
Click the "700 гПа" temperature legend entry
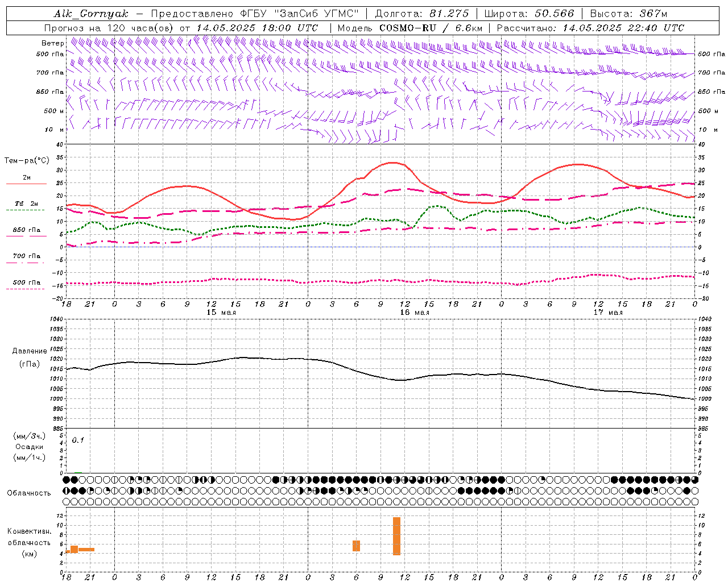26,256
